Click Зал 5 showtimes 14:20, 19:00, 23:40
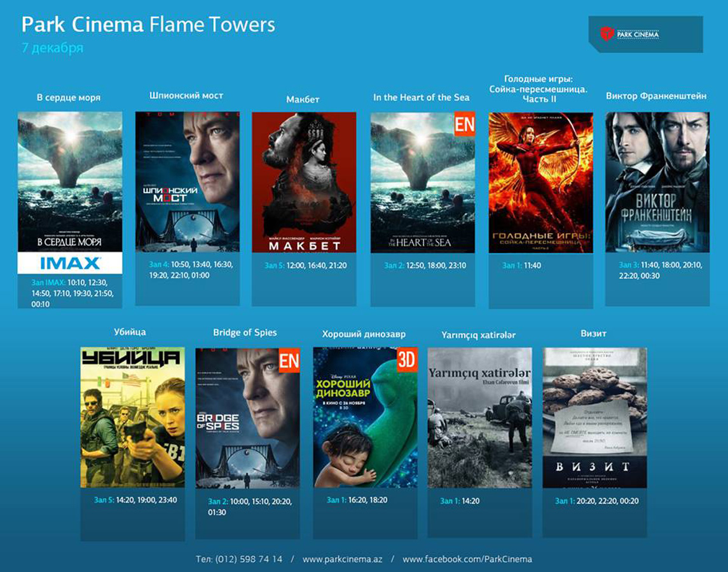This screenshot has height=572, width=728. pyautogui.click(x=135, y=500)
